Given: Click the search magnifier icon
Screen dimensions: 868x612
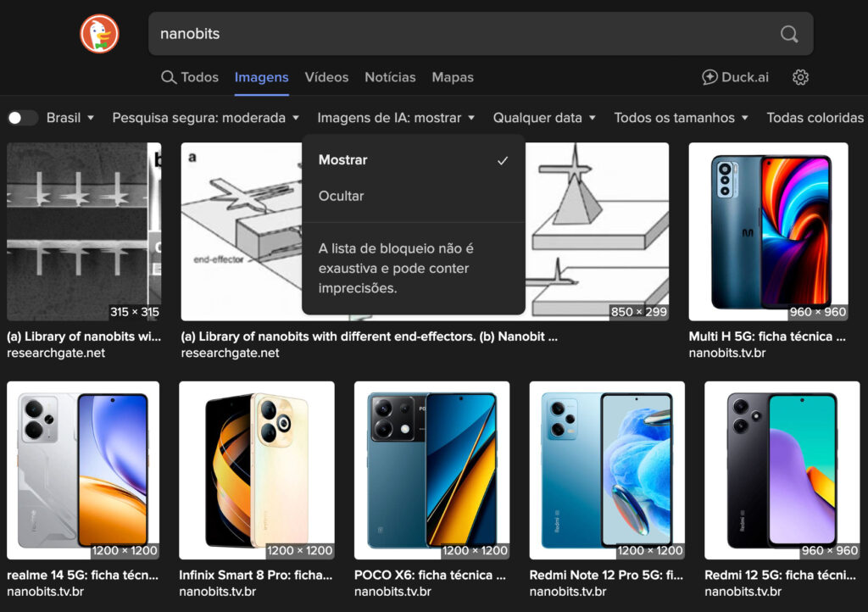Looking at the screenshot, I should pyautogui.click(x=788, y=34).
